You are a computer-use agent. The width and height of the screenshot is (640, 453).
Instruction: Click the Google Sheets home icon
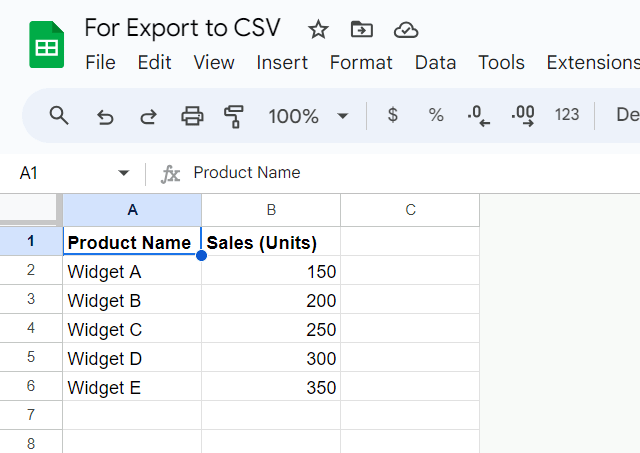[x=46, y=46]
